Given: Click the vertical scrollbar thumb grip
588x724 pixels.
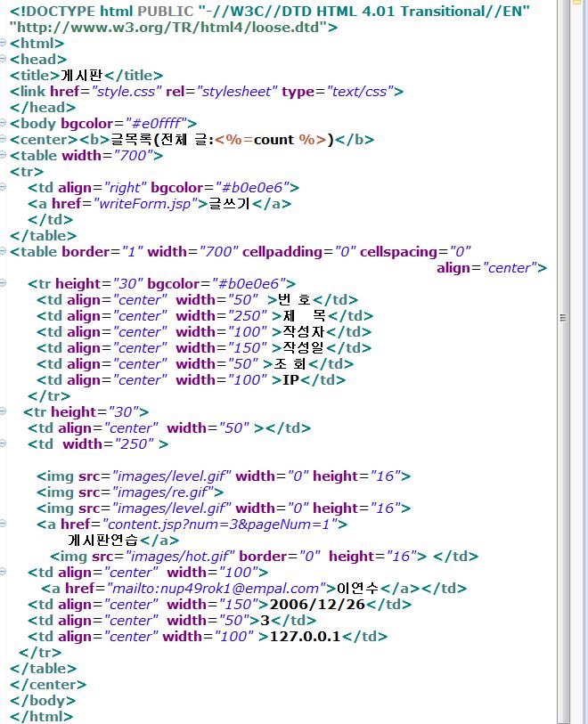Looking at the screenshot, I should pyautogui.click(x=562, y=318).
